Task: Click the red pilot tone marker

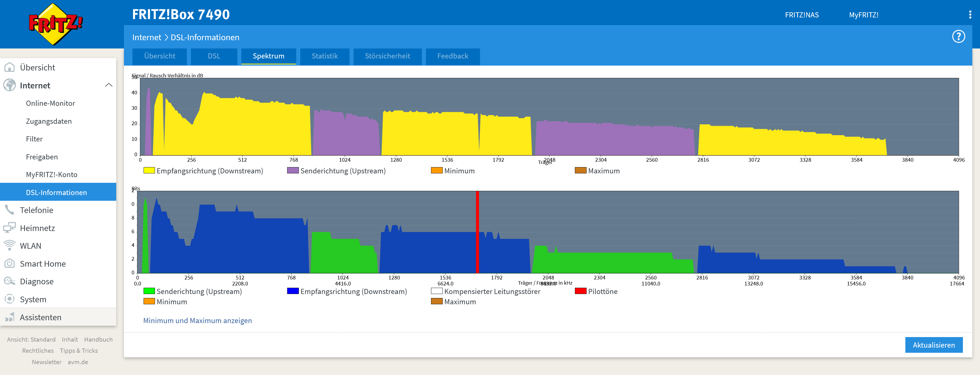Action: (477, 232)
